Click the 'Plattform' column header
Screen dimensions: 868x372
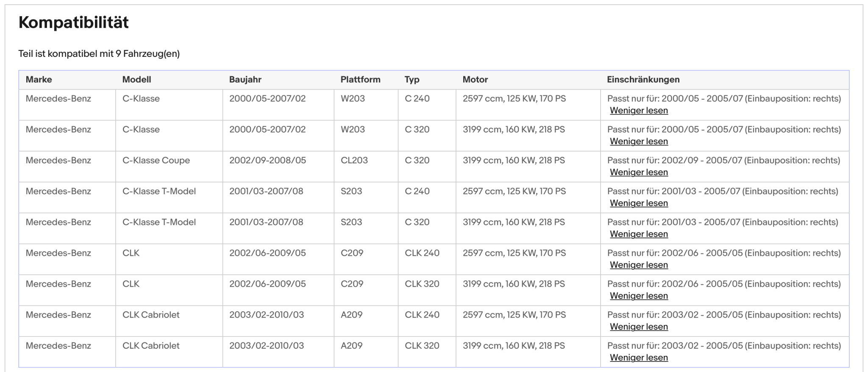tap(360, 79)
